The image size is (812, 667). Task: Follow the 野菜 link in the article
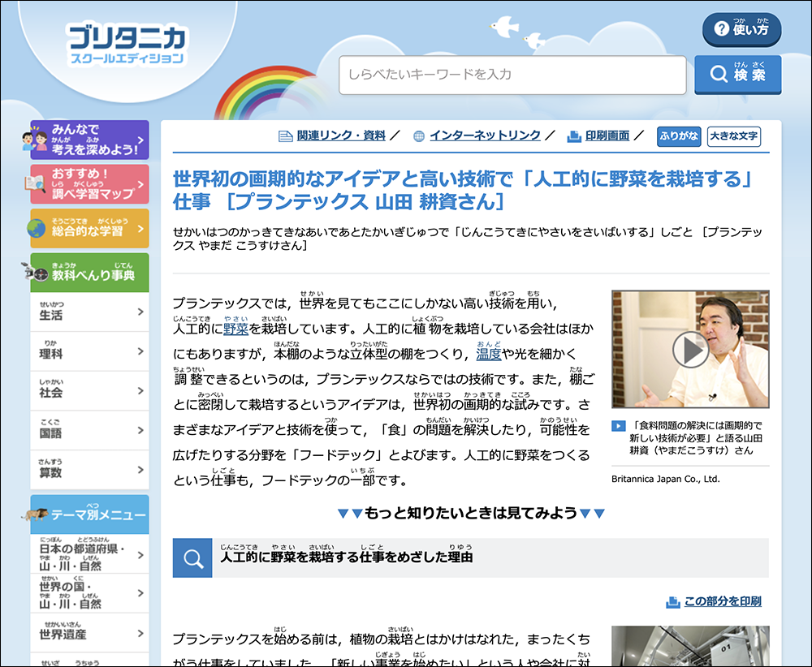[x=236, y=329]
